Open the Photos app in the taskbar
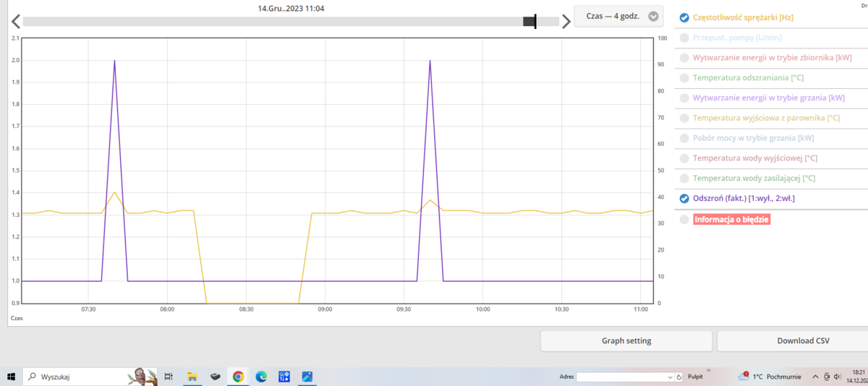Viewport: 868px width, 386px height. (307, 377)
